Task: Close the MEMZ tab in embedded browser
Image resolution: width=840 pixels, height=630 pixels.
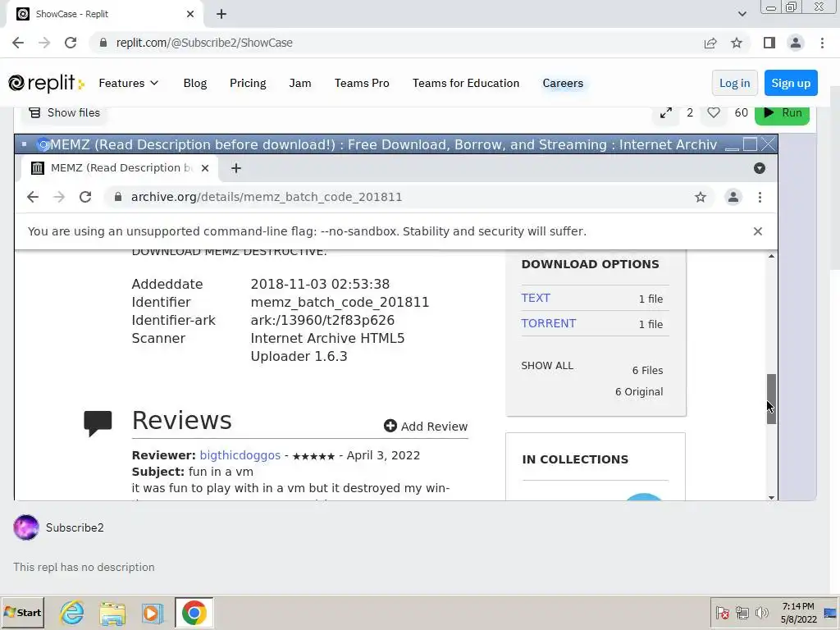Action: click(204, 168)
